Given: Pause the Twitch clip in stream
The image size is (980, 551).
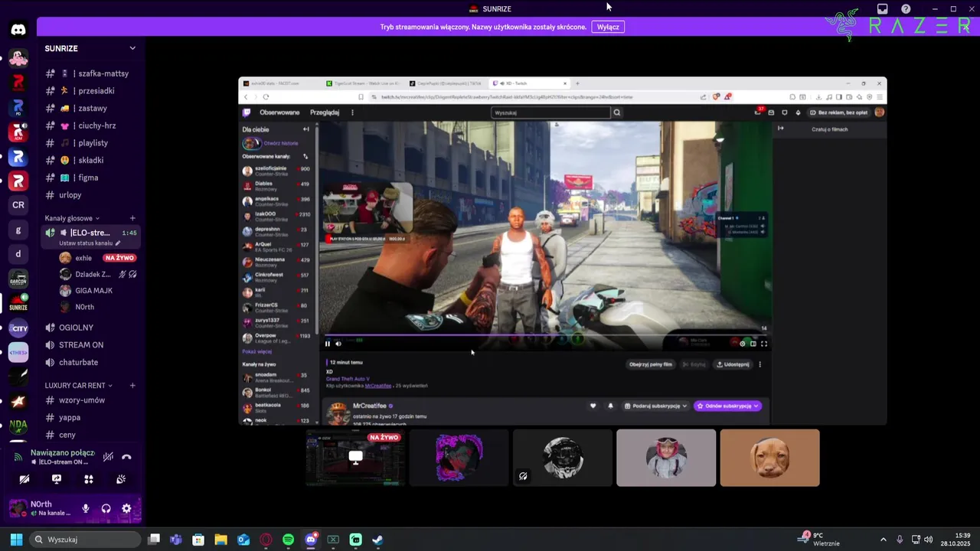Looking at the screenshot, I should (x=328, y=344).
